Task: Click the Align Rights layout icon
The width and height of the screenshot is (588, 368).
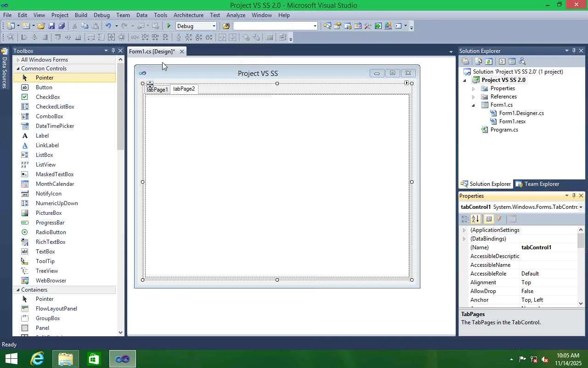Action: pos(45,38)
